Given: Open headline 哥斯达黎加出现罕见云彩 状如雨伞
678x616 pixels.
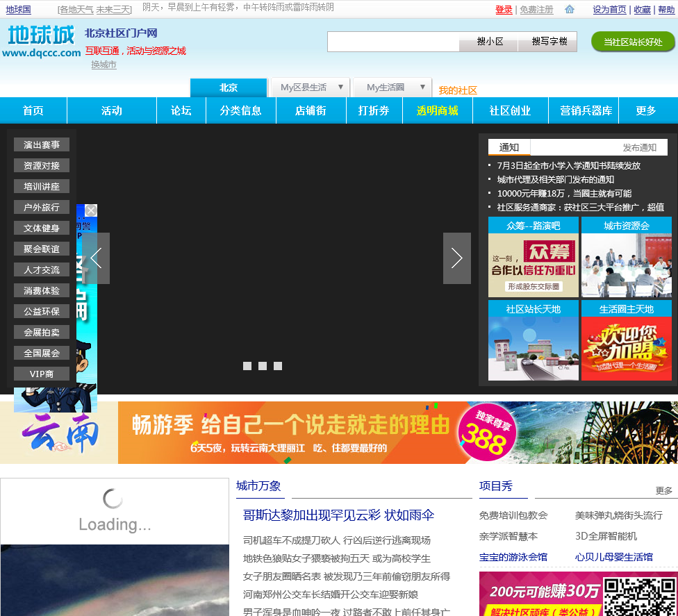Looking at the screenshot, I should 338,515.
